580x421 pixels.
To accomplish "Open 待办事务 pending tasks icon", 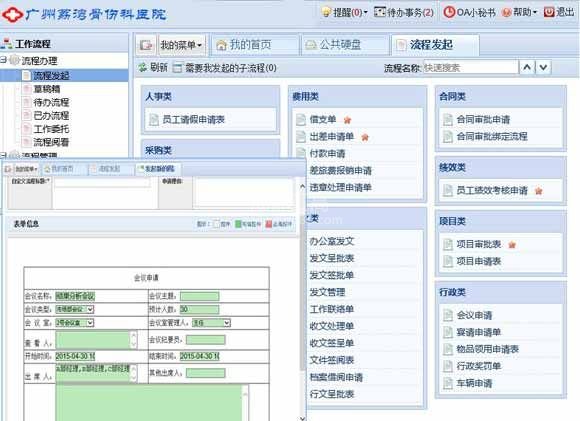I will (x=380, y=12).
